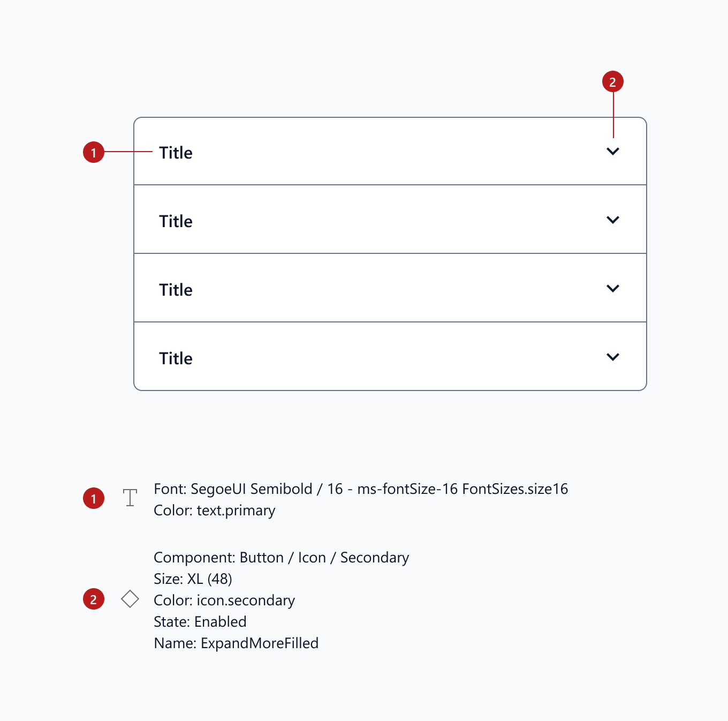
Task: Click the text type T icon
Action: pyautogui.click(x=130, y=498)
